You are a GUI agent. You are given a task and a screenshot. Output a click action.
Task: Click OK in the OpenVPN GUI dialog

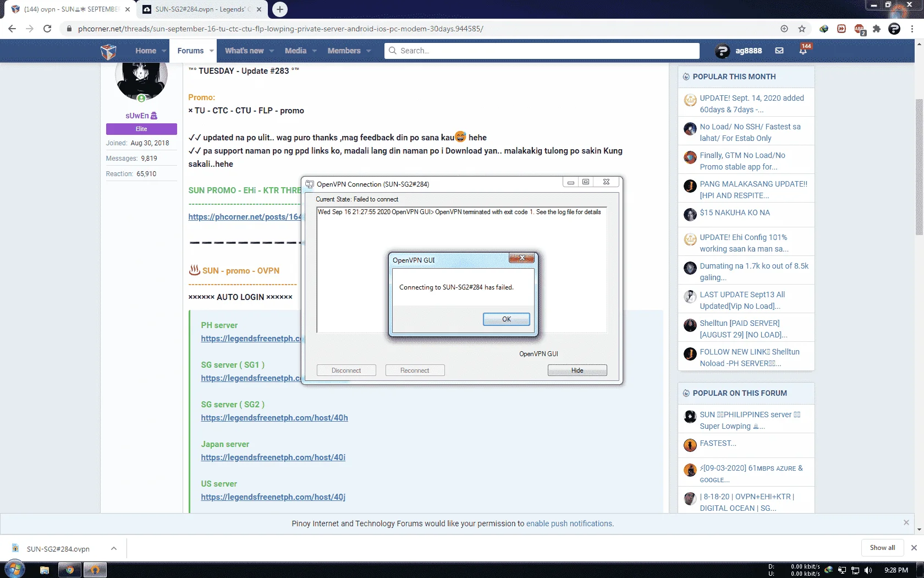507,319
